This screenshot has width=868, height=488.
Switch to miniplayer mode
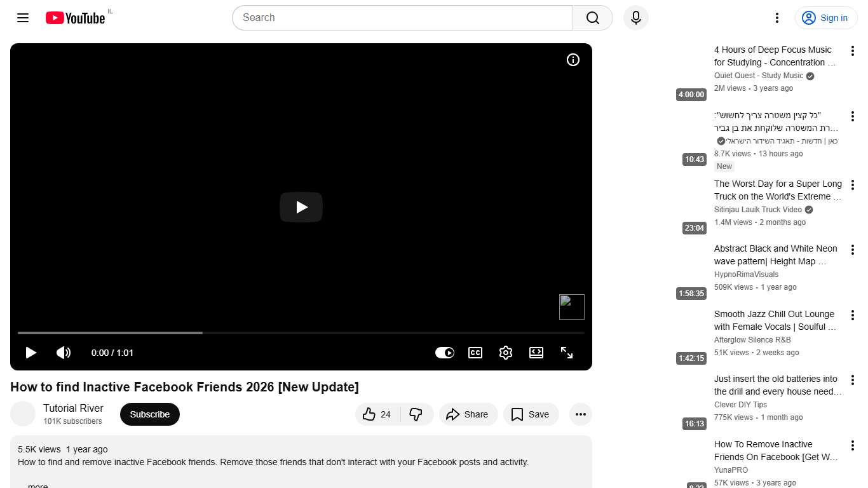(536, 353)
